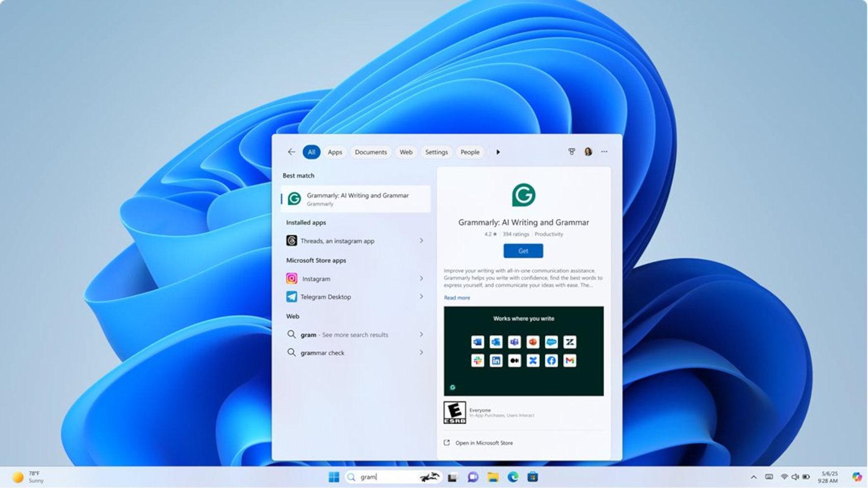Click the back arrow in the search panel
868x488 pixels.
[291, 151]
